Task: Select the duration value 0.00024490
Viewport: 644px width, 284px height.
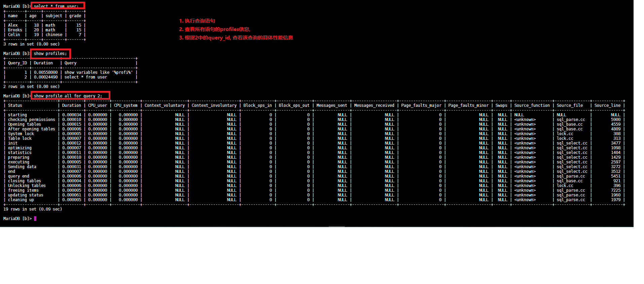Action: click(x=46, y=77)
